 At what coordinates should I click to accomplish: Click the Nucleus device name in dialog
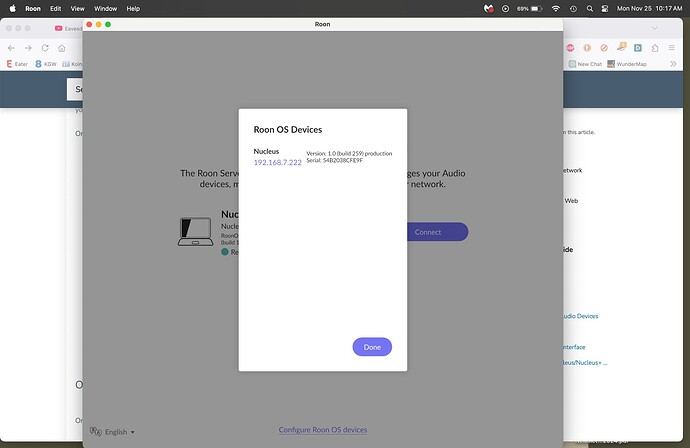[266, 151]
